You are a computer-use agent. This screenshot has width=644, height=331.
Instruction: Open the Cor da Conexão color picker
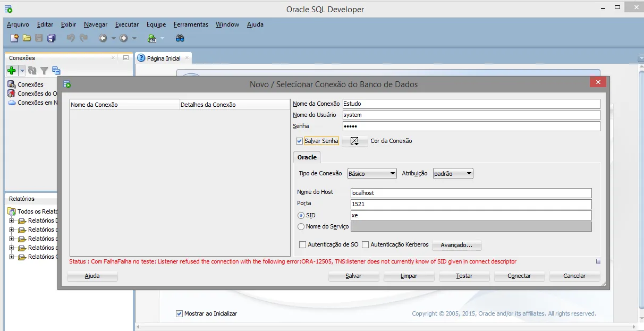pyautogui.click(x=354, y=141)
